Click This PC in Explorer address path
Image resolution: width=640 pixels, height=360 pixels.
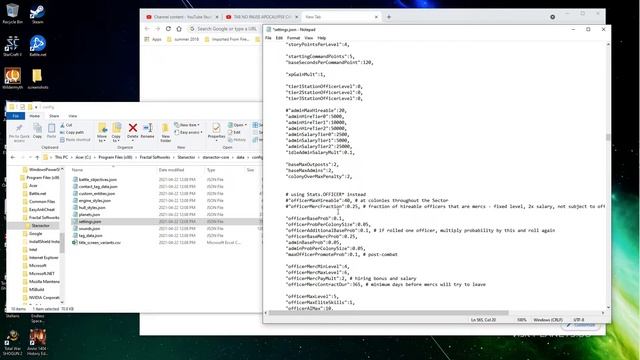61,157
